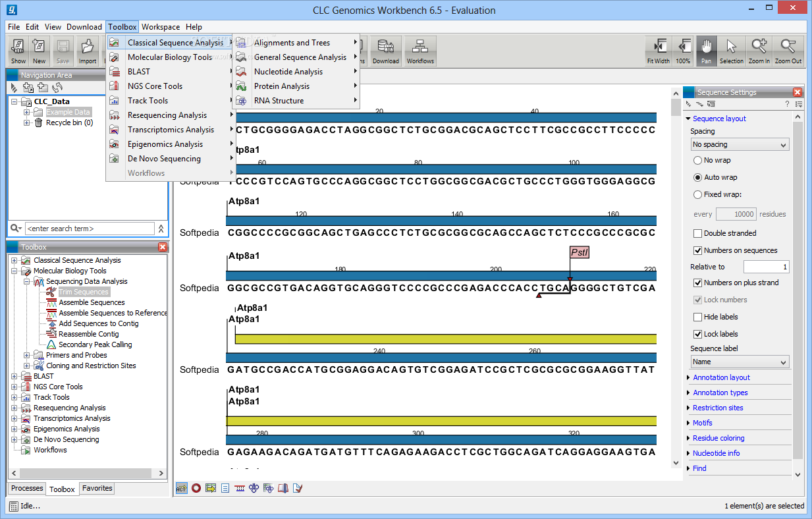This screenshot has width=812, height=519.
Task: Switch to the Favorites tab
Action: pos(97,488)
